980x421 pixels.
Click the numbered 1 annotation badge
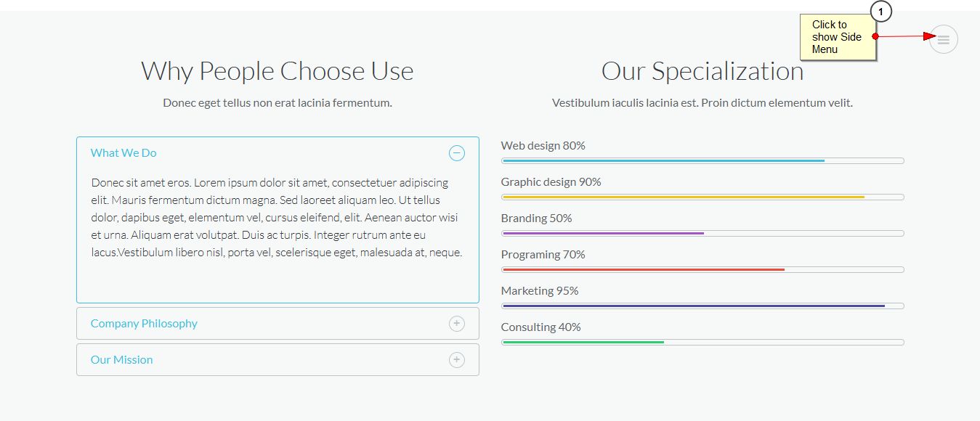click(x=880, y=12)
